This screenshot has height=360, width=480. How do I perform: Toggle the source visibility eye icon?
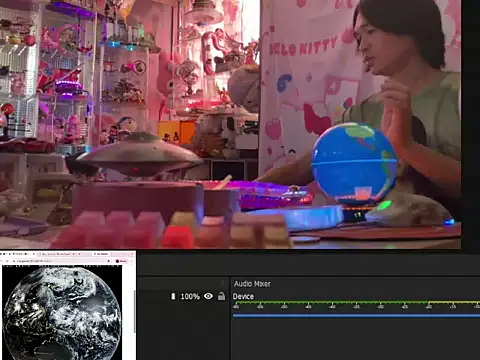click(x=208, y=296)
